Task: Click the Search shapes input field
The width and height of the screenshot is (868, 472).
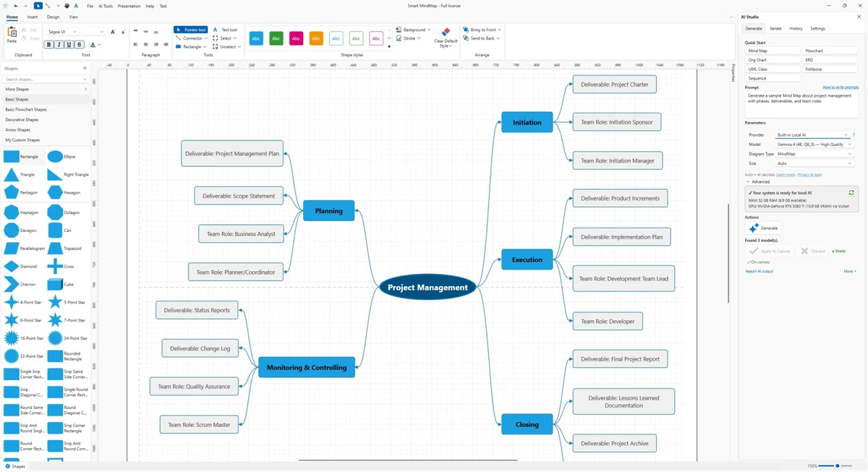Action: click(46, 79)
